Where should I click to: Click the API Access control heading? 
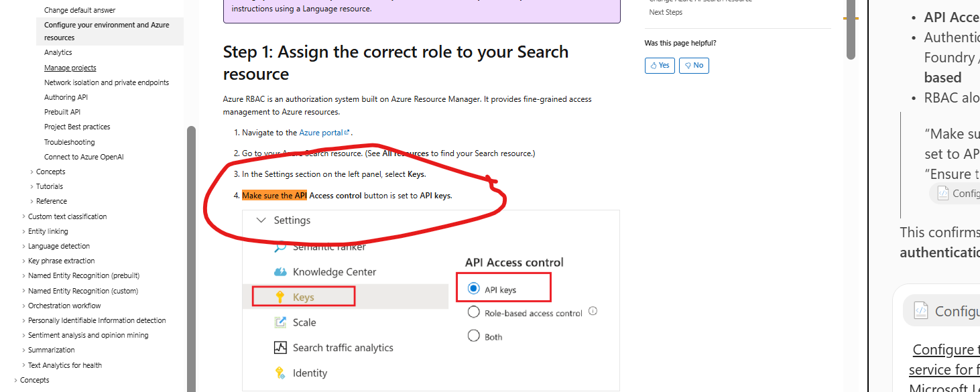pos(514,262)
